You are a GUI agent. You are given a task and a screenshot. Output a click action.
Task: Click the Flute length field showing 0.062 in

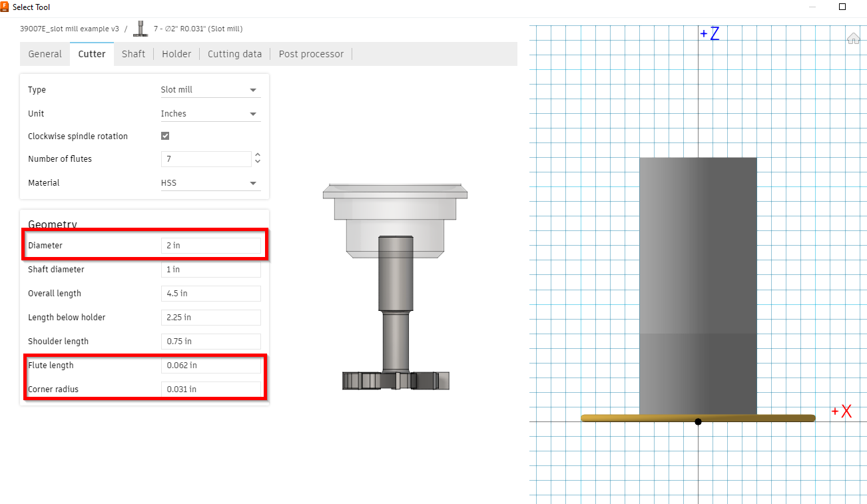(x=210, y=365)
